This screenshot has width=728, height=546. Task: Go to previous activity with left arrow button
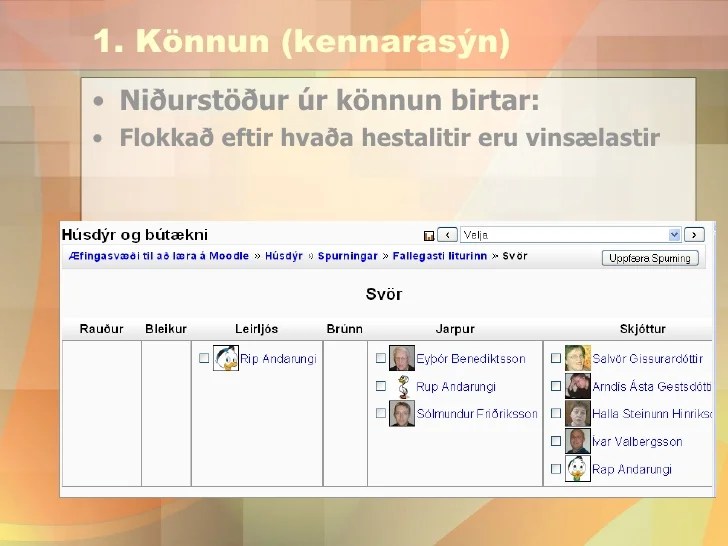coord(448,235)
